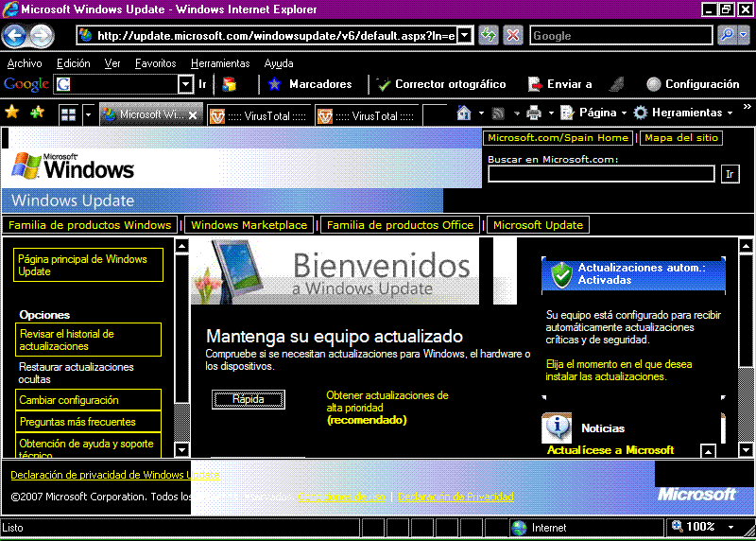Open the Ver menu

112,63
